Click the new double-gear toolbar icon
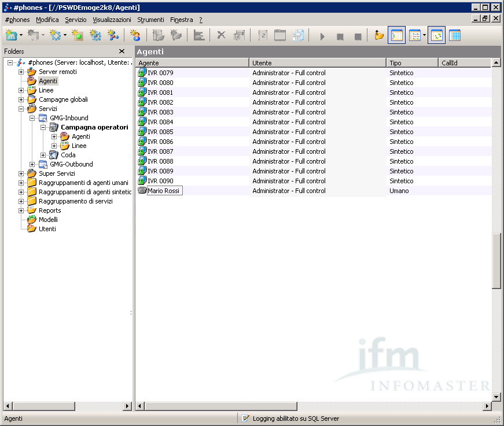Screen dimensions: 504x426 (x=95, y=35)
